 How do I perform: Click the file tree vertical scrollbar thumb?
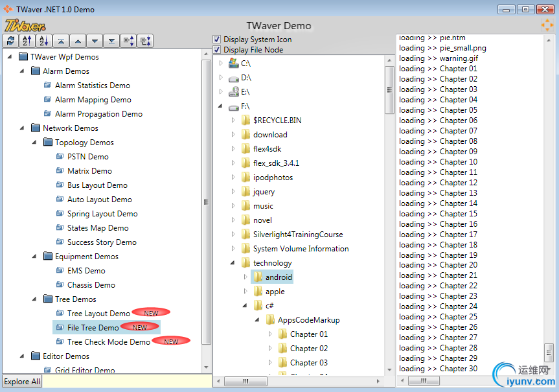tap(389, 90)
